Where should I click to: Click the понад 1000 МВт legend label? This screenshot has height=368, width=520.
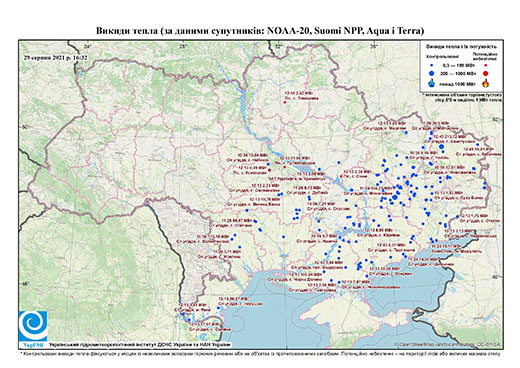457,83
